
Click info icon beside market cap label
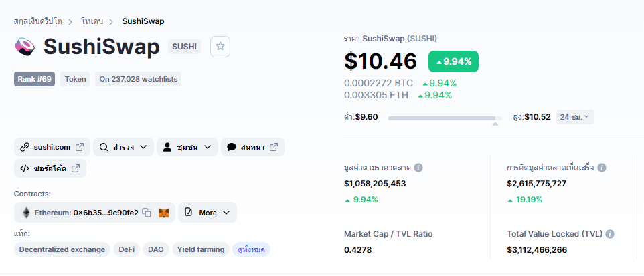pyautogui.click(x=418, y=168)
